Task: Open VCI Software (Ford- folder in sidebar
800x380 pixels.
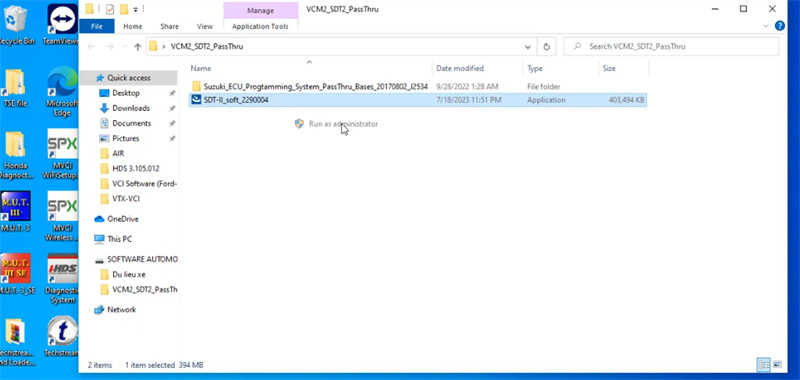Action: coord(144,184)
